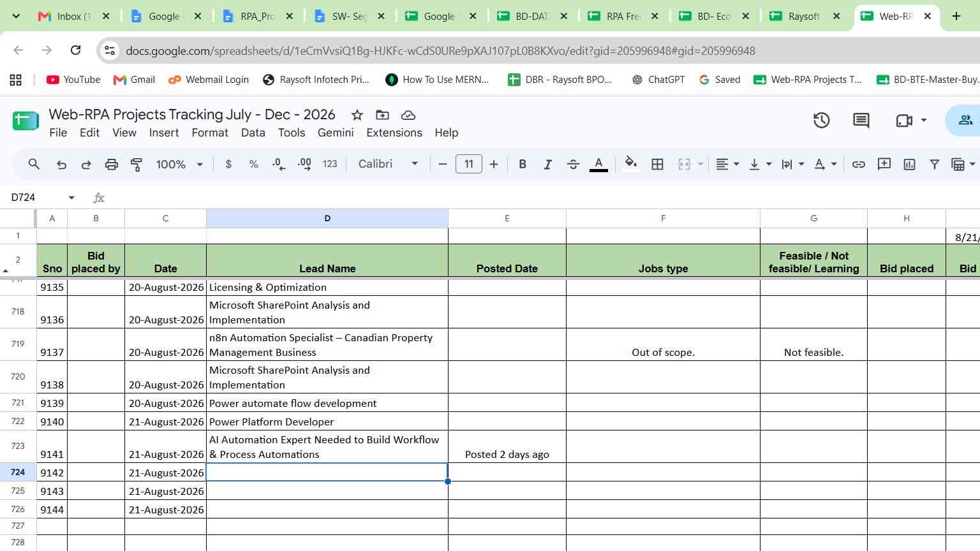Screen dimensions: 980x551
Task: Open version history clock icon
Action: (821, 121)
